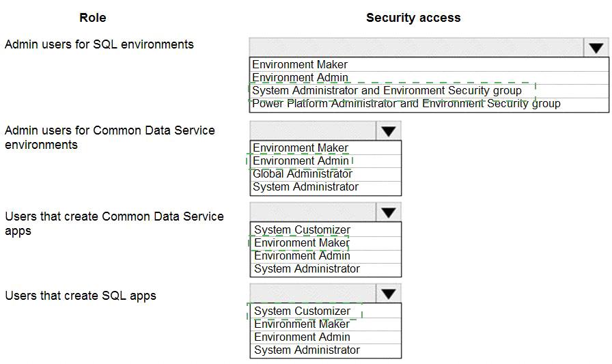Pick System Administrator for Common Data Service apps
The width and height of the screenshot is (612, 364).
pos(326,269)
